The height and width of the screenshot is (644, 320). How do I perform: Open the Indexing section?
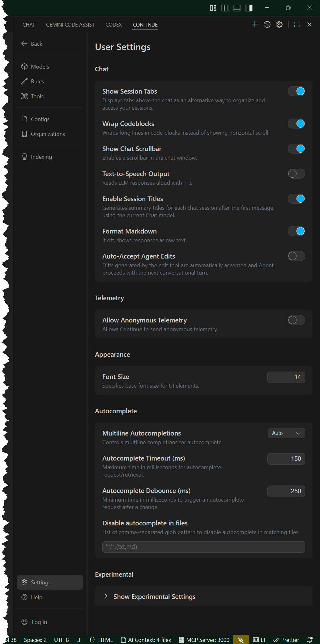[x=41, y=157]
